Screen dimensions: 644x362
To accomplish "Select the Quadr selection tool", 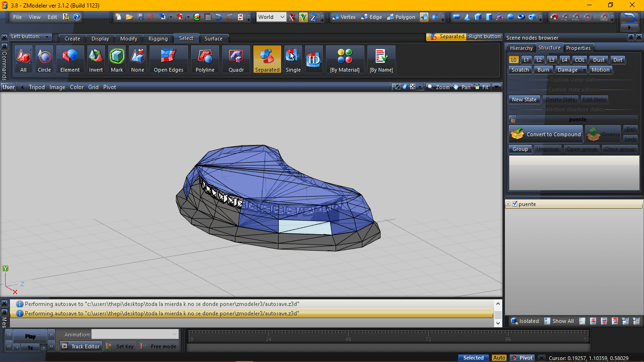I will [236, 59].
